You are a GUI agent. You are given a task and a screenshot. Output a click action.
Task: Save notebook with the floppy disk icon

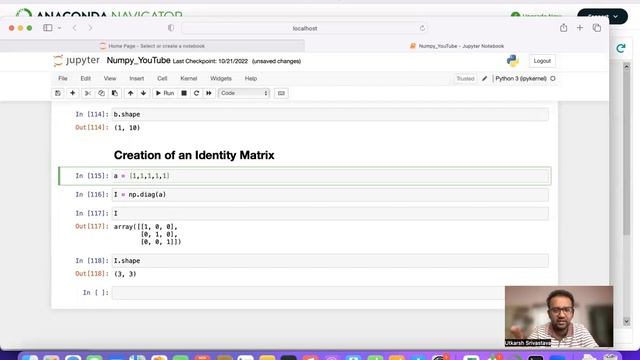(x=58, y=93)
